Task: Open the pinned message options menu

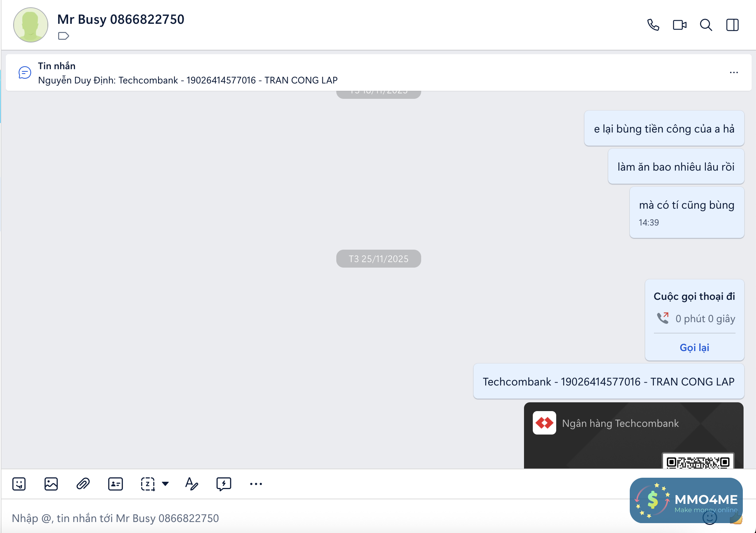Action: click(x=734, y=72)
